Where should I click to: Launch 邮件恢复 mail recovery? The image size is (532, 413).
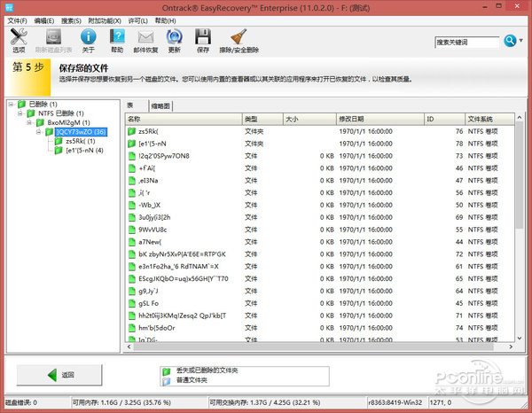point(146,42)
